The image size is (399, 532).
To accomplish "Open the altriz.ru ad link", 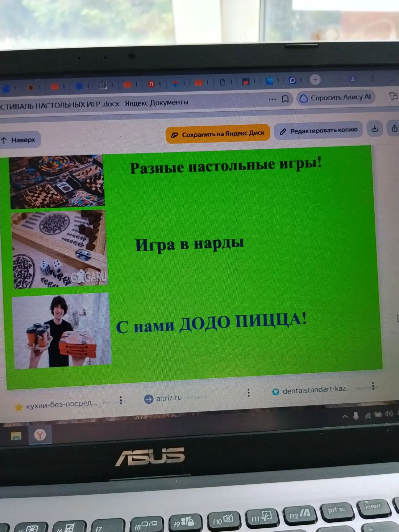I will click(x=169, y=398).
